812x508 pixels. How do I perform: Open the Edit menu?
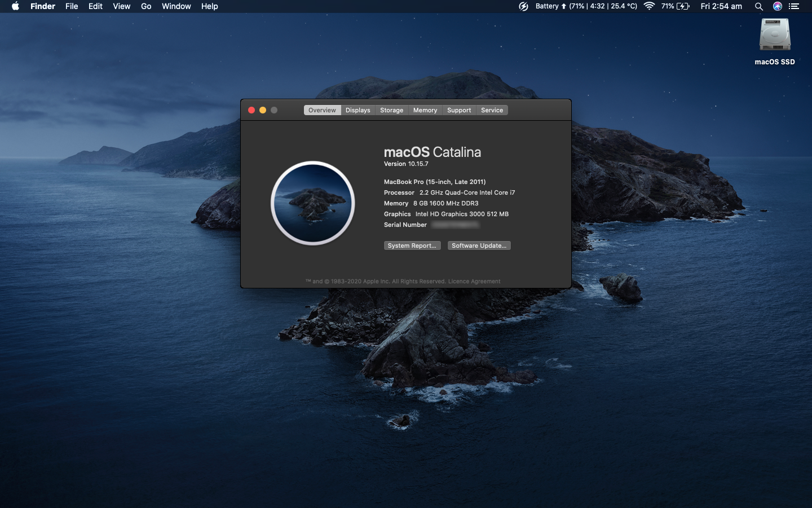95,6
